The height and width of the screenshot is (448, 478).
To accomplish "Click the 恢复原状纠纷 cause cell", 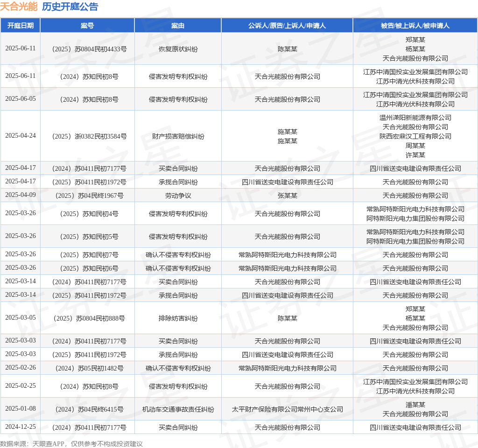I will click(x=178, y=49).
